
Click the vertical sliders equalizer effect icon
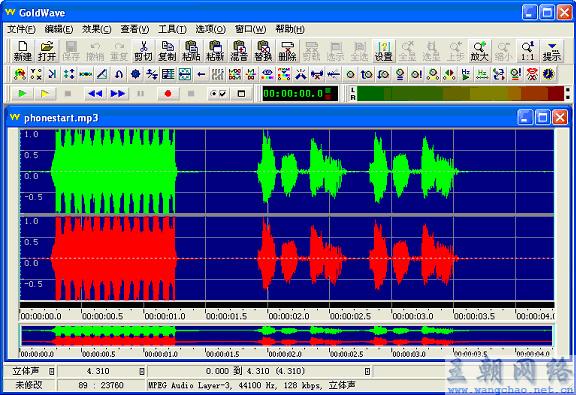coord(217,75)
